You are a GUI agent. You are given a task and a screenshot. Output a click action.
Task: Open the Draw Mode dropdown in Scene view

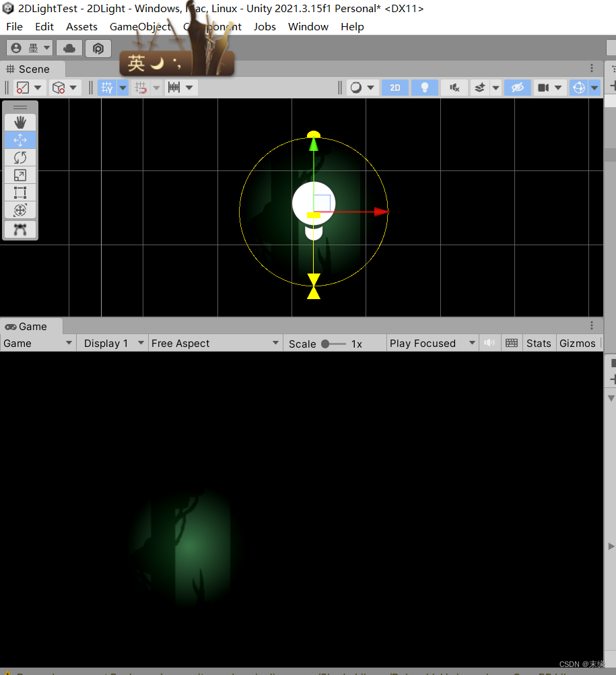362,87
